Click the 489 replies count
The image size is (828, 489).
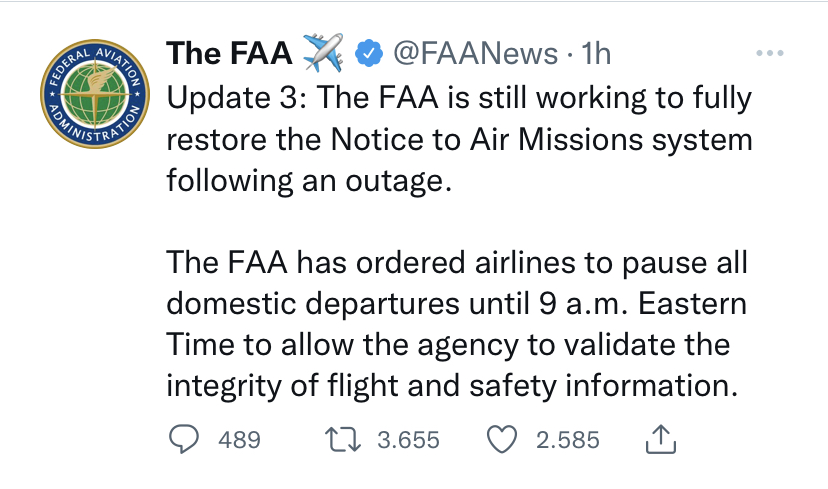tap(239, 440)
